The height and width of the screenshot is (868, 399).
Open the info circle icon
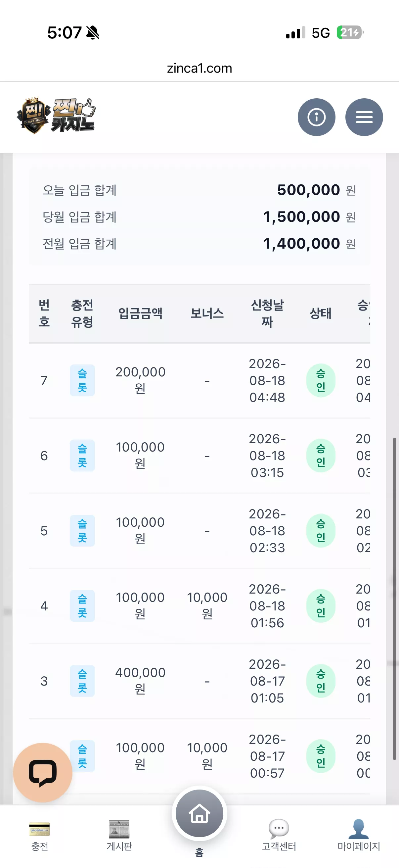coord(316,117)
